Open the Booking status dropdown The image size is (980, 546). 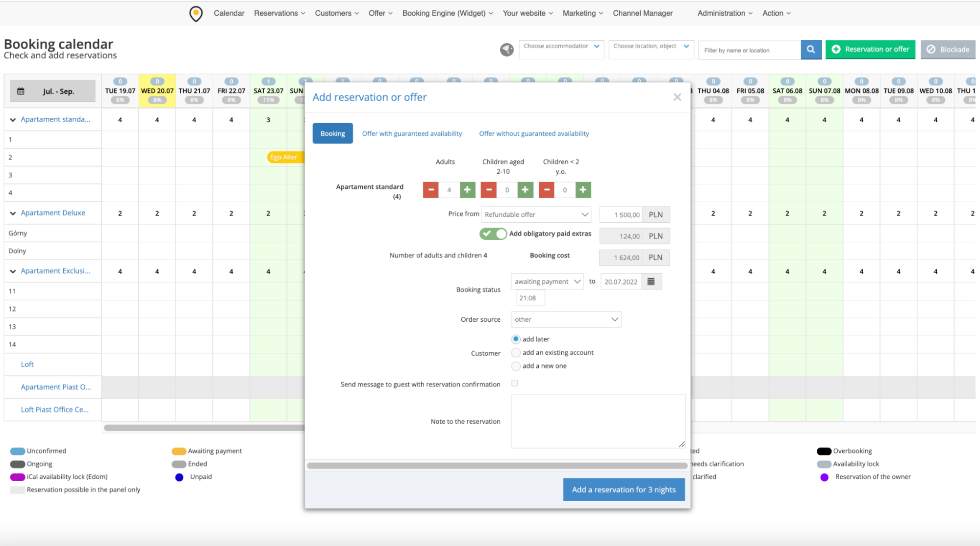(x=547, y=282)
